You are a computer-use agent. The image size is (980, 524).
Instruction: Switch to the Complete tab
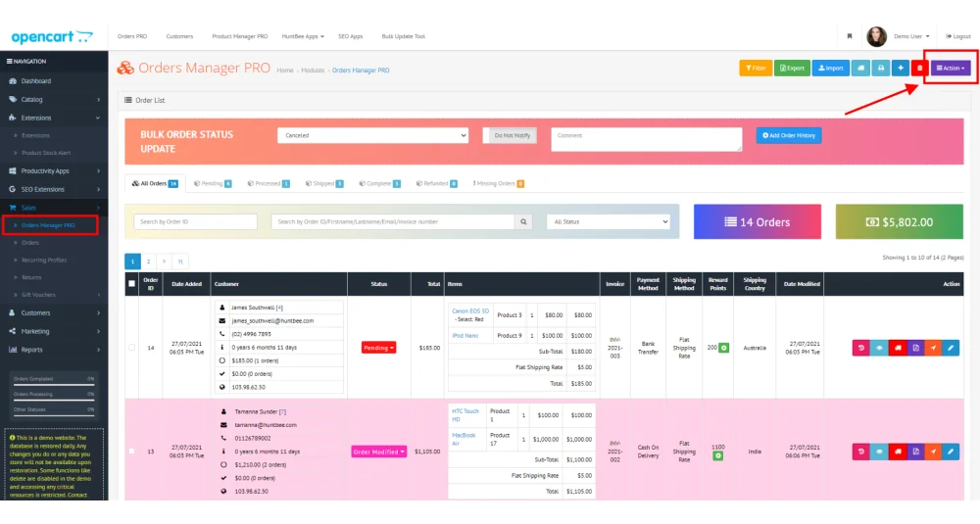379,183
